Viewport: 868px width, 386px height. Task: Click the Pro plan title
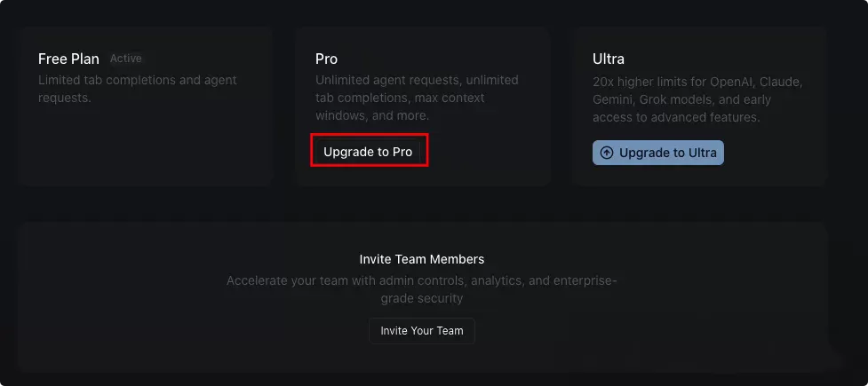(327, 59)
